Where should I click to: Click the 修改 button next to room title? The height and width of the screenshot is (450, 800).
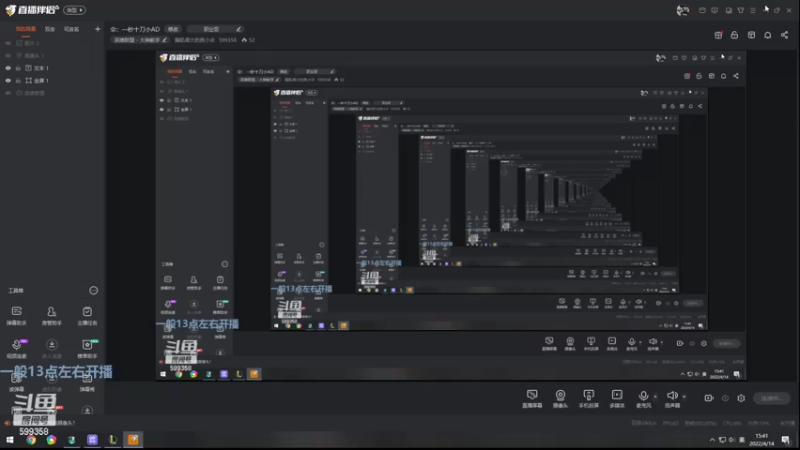point(173,29)
